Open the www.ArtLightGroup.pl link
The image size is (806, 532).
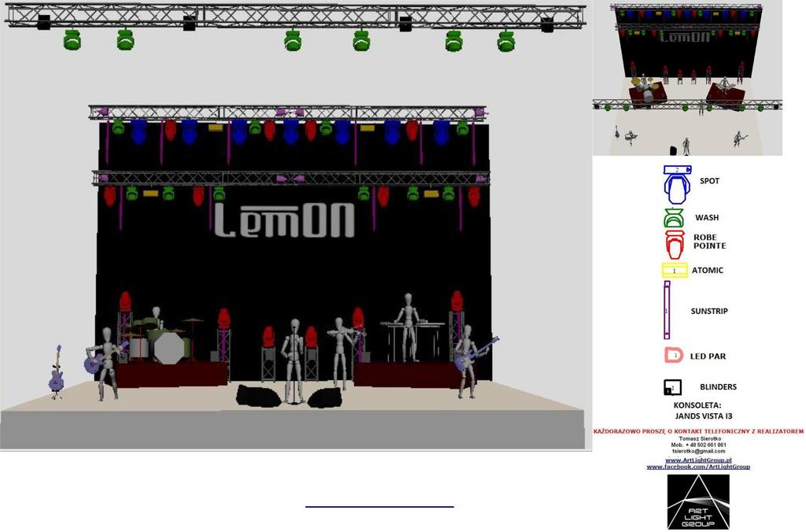698,460
